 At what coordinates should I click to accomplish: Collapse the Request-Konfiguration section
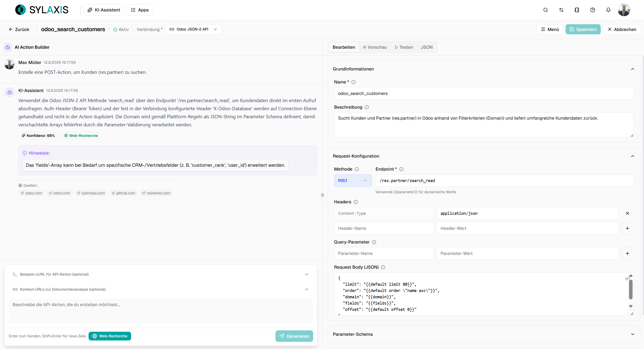[633, 156]
